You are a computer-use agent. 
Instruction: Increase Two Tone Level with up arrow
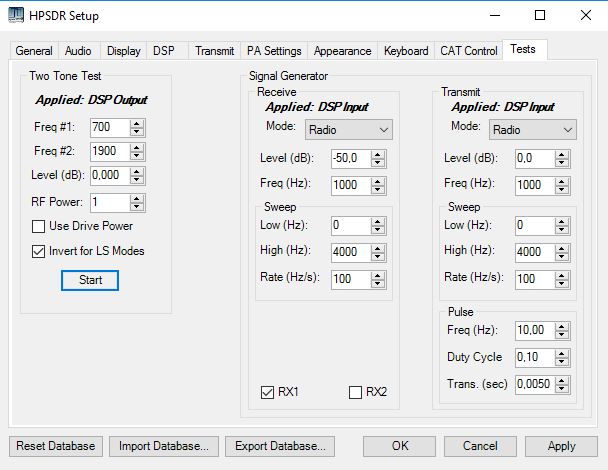[136, 172]
